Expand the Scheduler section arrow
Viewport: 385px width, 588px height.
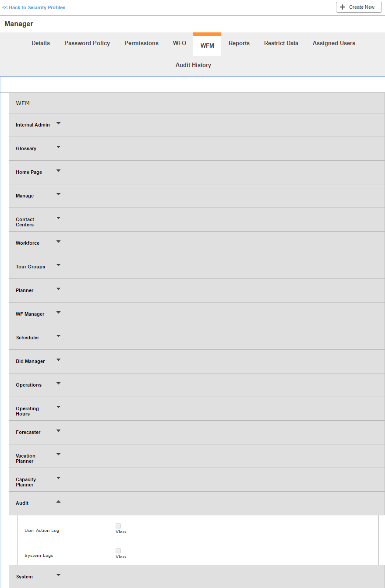(x=59, y=336)
